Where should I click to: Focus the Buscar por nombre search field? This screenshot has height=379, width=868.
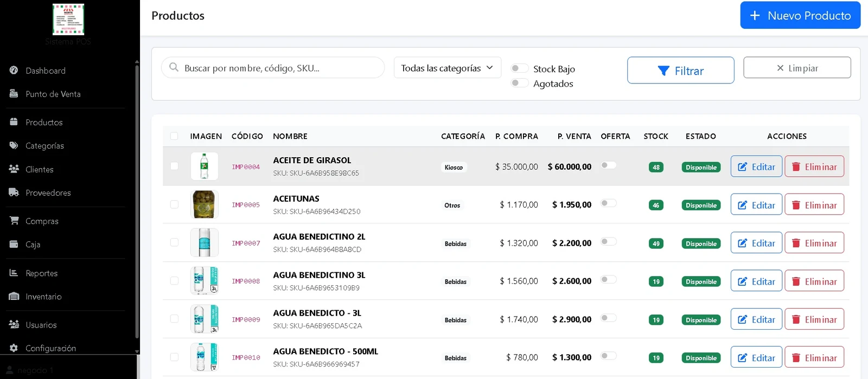coord(273,68)
